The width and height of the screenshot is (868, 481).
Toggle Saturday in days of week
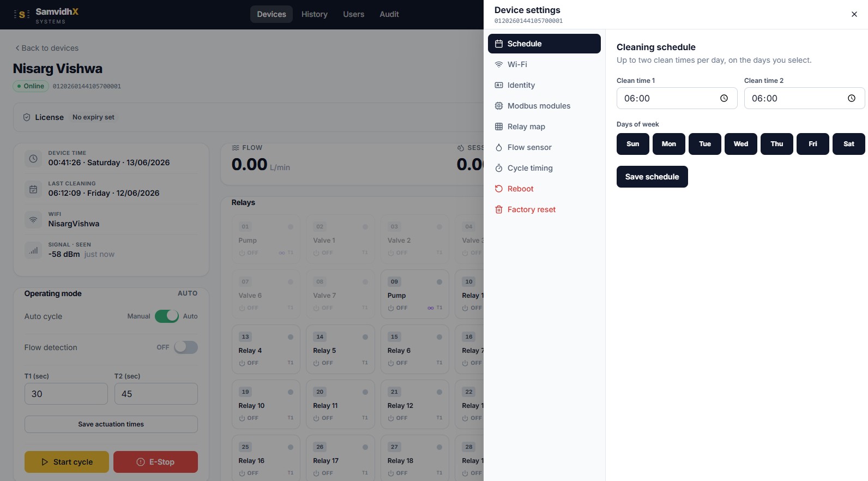(849, 144)
